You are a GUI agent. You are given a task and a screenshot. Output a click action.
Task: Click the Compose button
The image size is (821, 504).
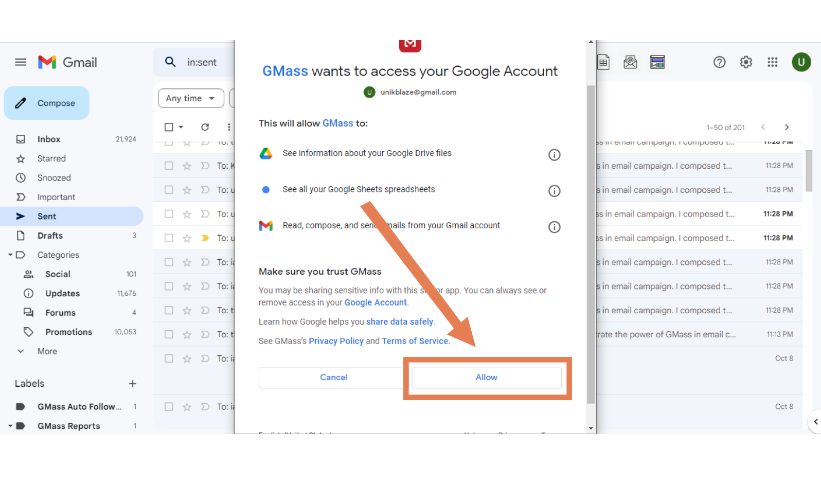(x=47, y=103)
